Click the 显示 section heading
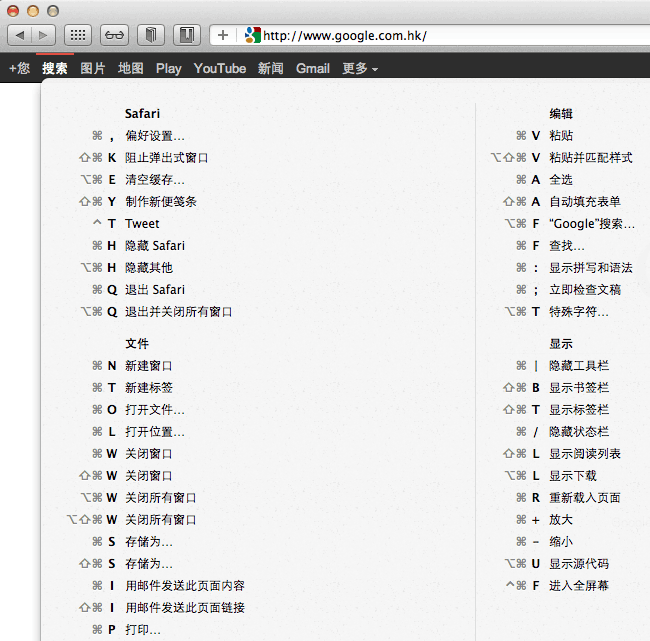Viewport: 650px width, 641px height. (561, 344)
